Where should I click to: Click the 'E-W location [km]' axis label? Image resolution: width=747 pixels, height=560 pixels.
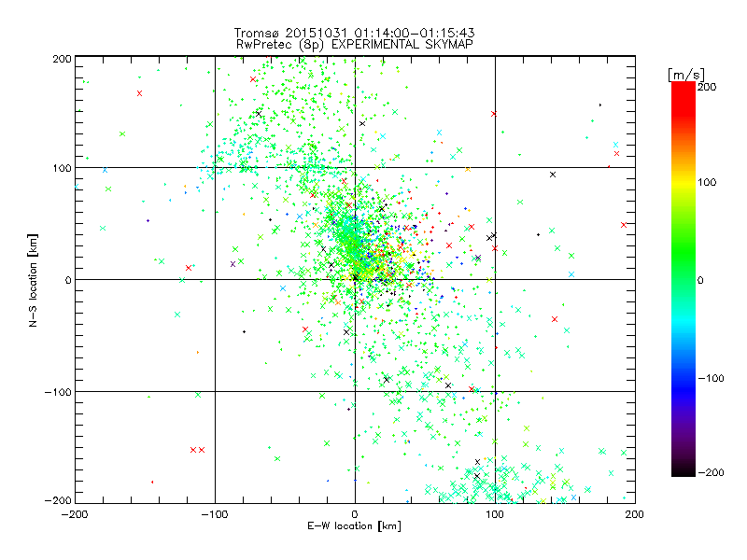[355, 526]
